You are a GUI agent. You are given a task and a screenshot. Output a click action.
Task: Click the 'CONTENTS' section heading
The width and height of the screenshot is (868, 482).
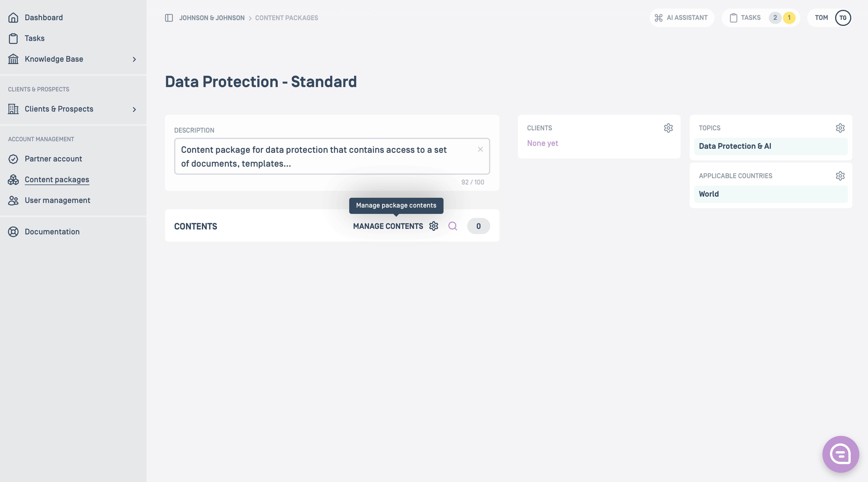(x=196, y=226)
